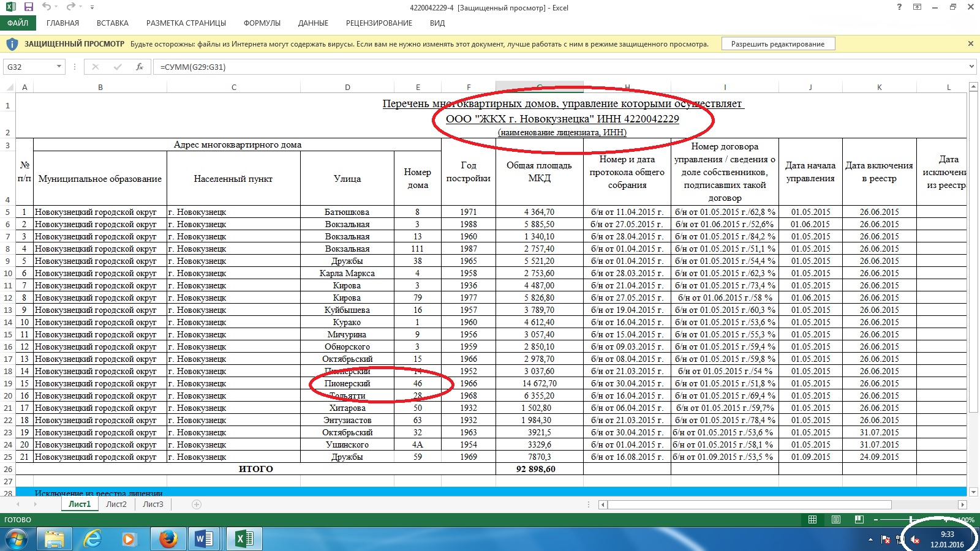Click the zoom slider handle

pos(911,520)
